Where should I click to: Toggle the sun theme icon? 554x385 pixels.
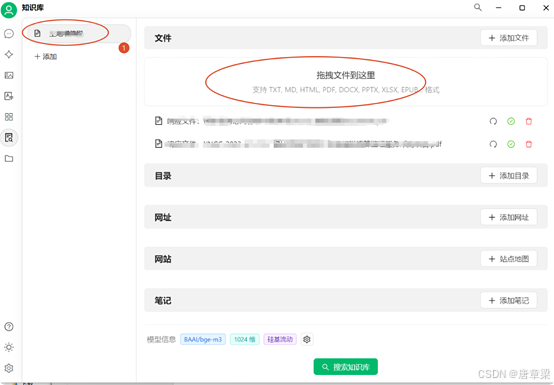pos(9,347)
